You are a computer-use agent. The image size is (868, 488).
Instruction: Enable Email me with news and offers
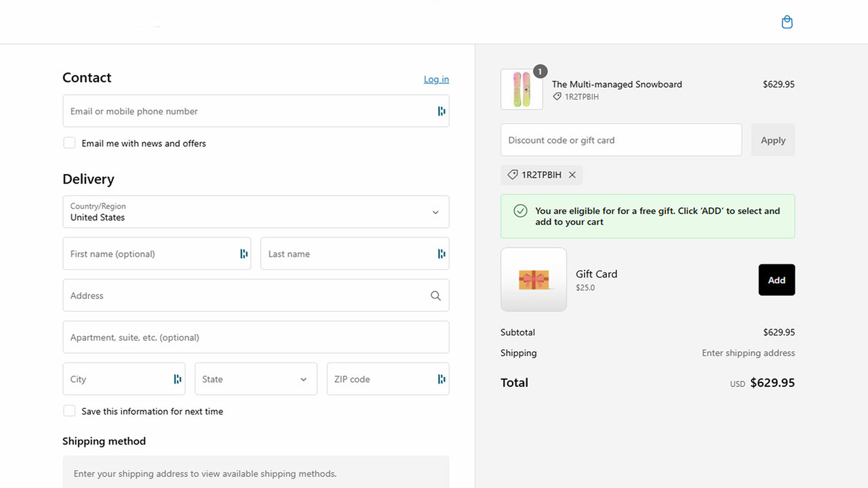[x=69, y=143]
